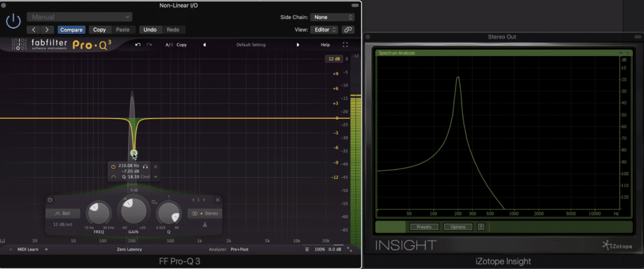Go to next preset with right arrow
644x269 pixels.
(x=47, y=30)
